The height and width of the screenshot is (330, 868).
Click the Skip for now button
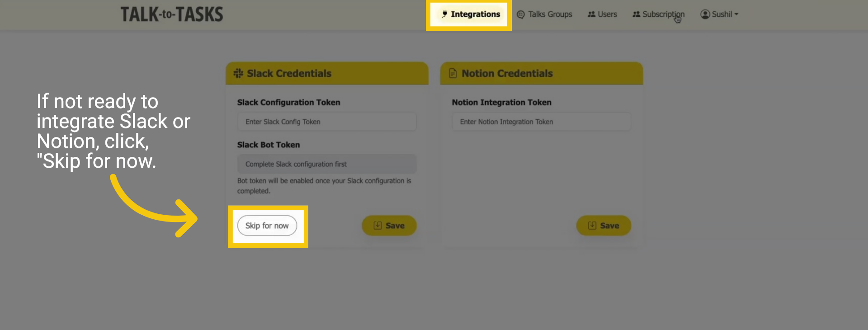(x=267, y=226)
